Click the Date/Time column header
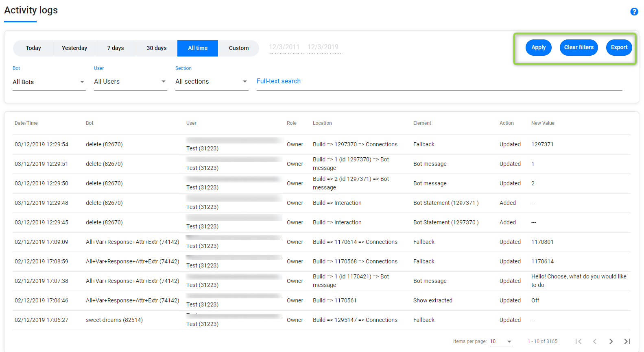Viewport: 644px width, 352px height. pos(26,123)
